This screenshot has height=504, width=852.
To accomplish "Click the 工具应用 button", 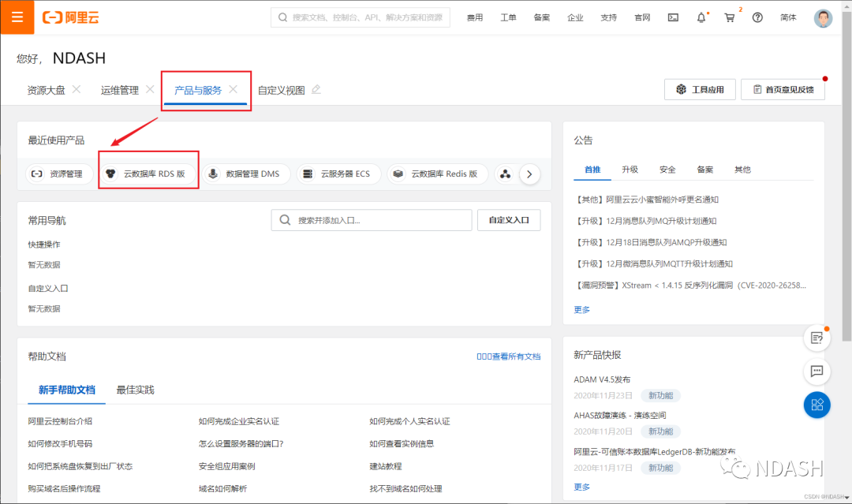I will point(699,89).
